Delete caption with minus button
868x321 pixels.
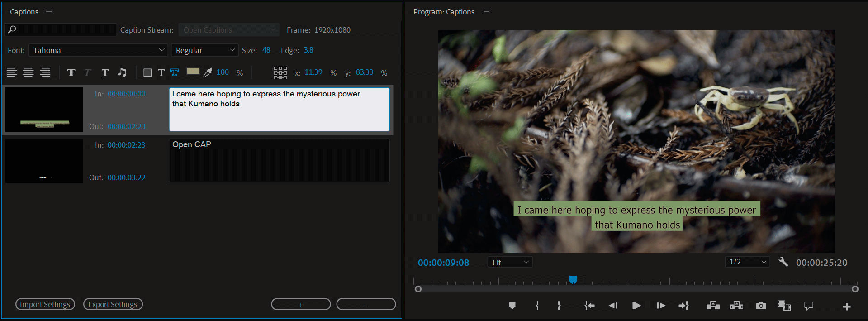pyautogui.click(x=366, y=304)
